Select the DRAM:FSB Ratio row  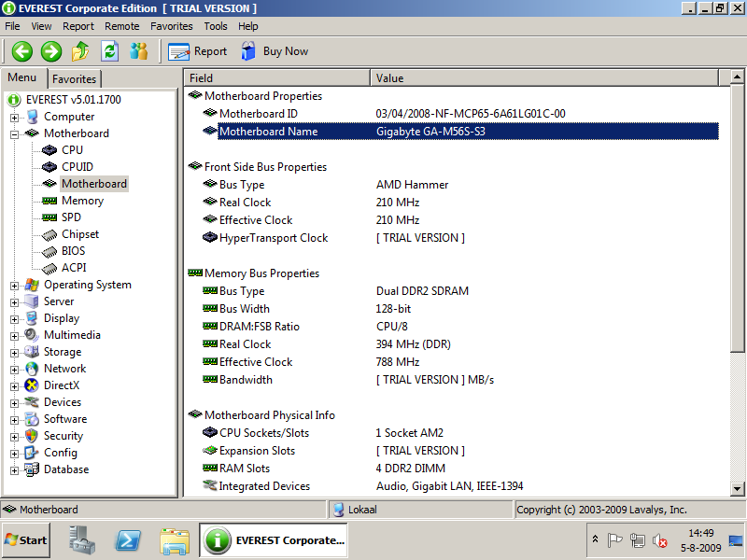click(453, 326)
